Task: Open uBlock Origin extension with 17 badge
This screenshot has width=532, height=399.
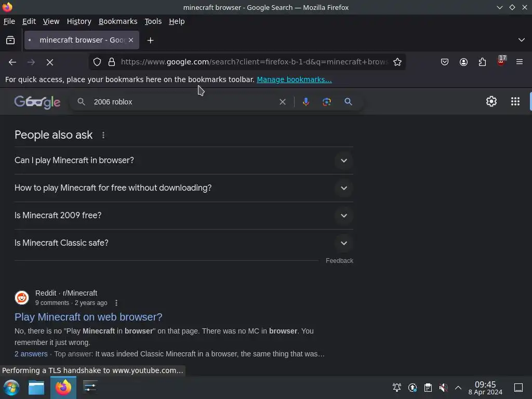Action: [501, 61]
